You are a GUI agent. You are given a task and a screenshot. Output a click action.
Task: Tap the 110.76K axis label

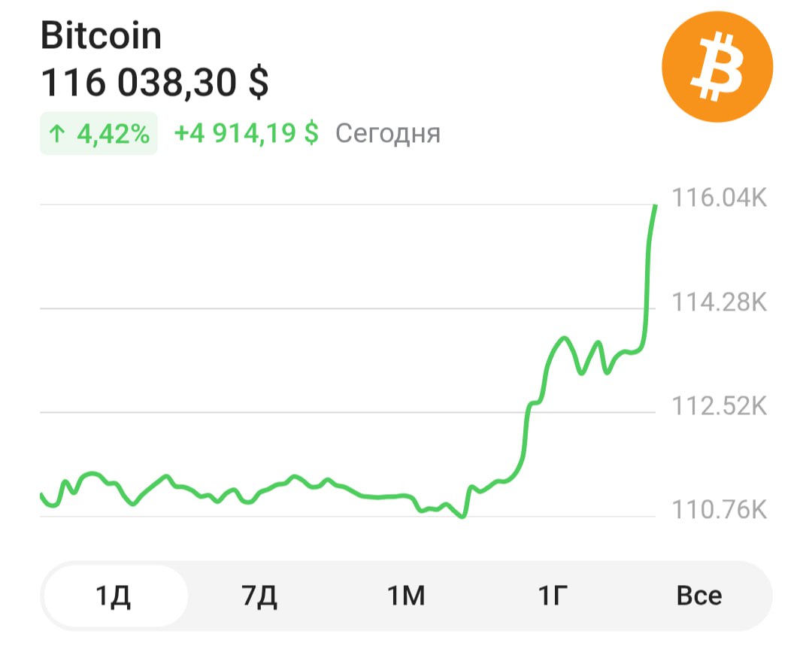click(x=718, y=511)
